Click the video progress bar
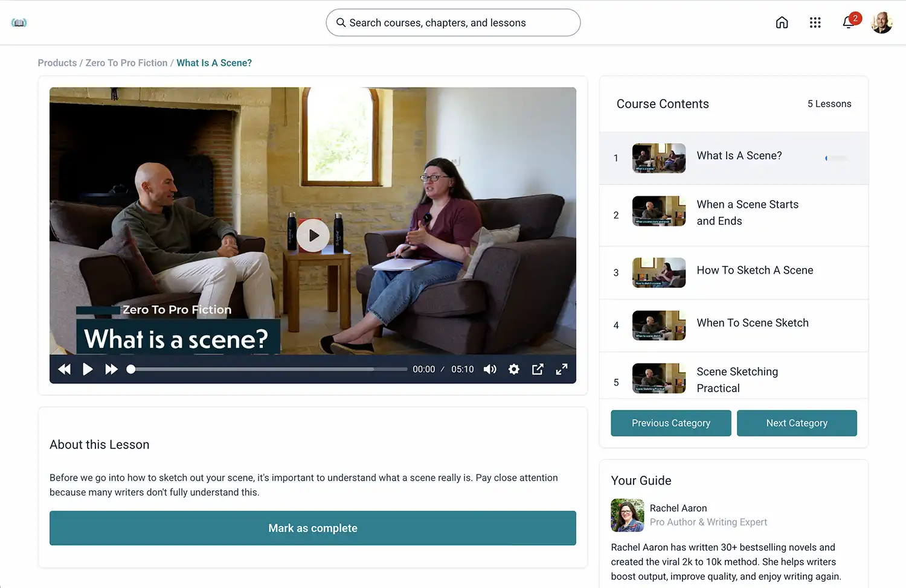The height and width of the screenshot is (588, 906). point(269,369)
